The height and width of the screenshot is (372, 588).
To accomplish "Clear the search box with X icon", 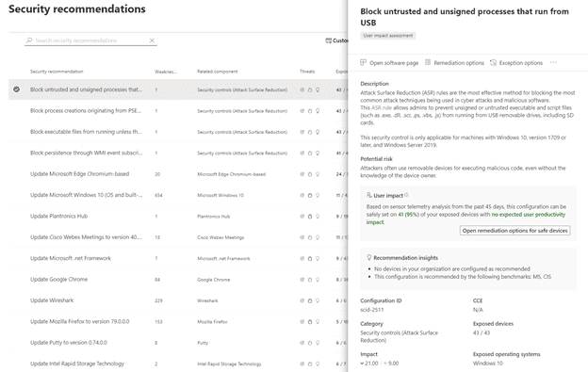I will click(152, 40).
